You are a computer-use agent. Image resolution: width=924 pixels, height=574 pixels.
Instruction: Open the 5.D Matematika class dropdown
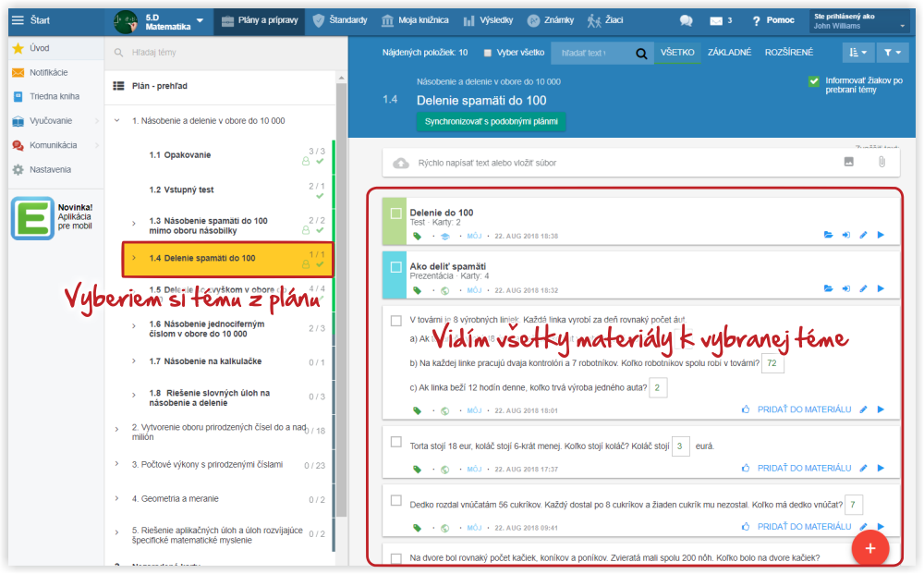pos(160,22)
